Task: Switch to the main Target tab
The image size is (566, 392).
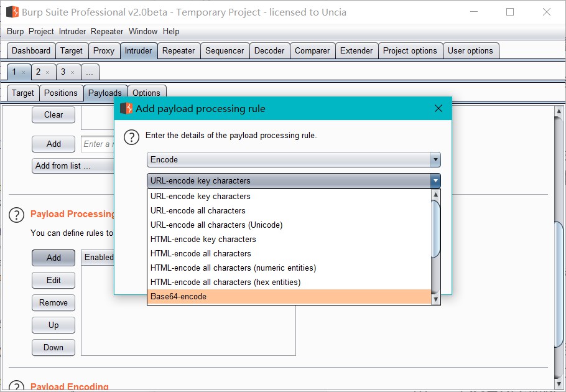Action: tap(72, 50)
